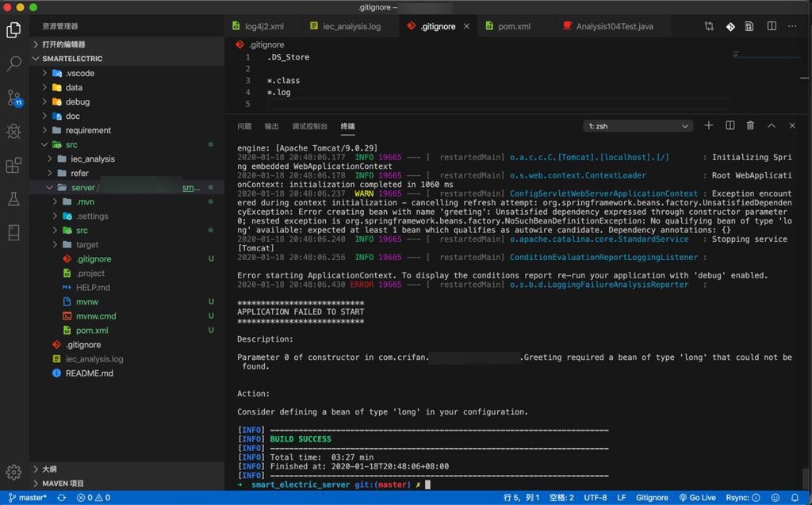Split the editor to the right
The image size is (812, 505).
(772, 26)
